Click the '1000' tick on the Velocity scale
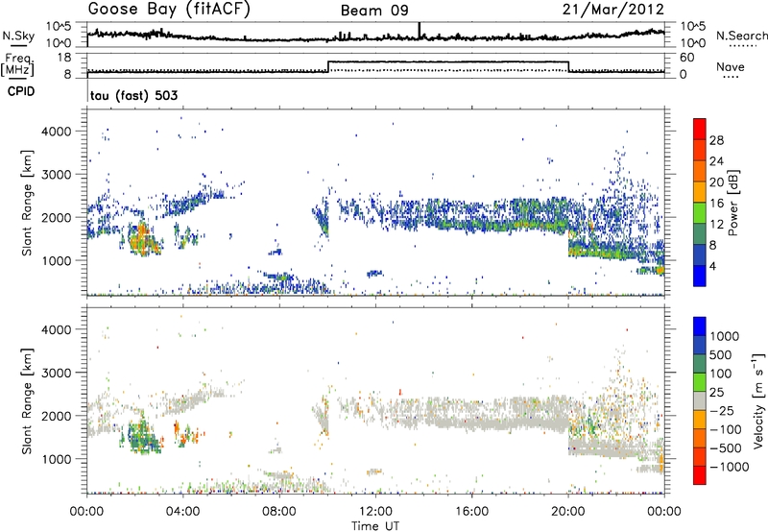Viewport: 768px width, 532px height. (724, 336)
